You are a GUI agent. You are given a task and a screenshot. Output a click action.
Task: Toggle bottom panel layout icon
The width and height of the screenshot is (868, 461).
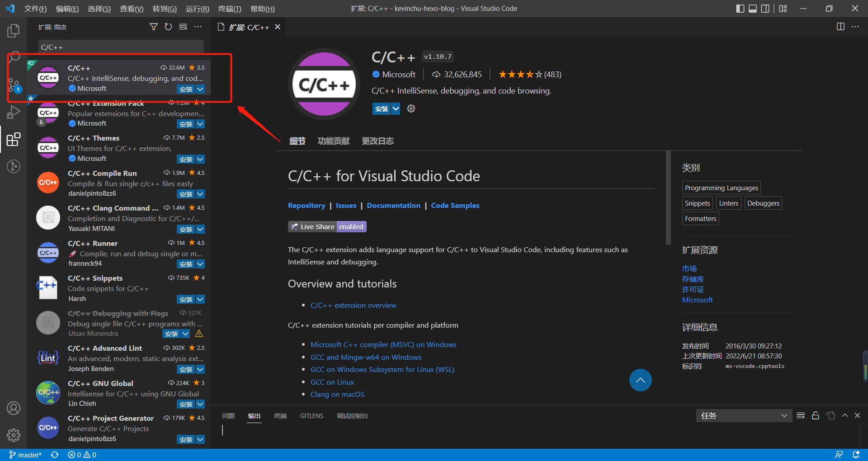[753, 9]
